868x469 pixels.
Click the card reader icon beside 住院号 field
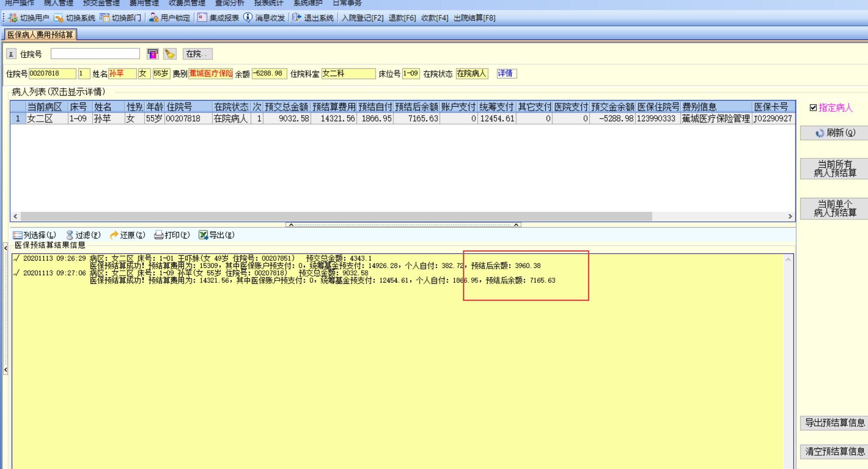[152, 54]
